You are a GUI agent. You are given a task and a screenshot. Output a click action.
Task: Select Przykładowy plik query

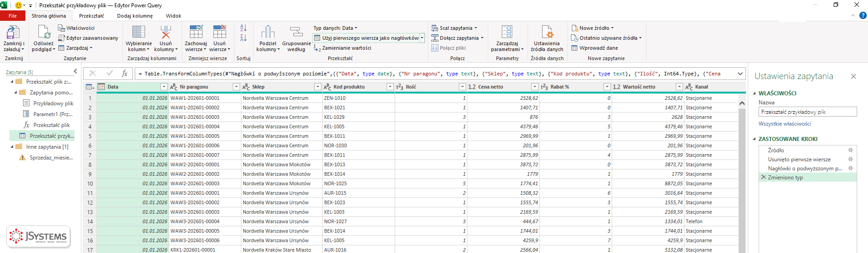click(48, 103)
